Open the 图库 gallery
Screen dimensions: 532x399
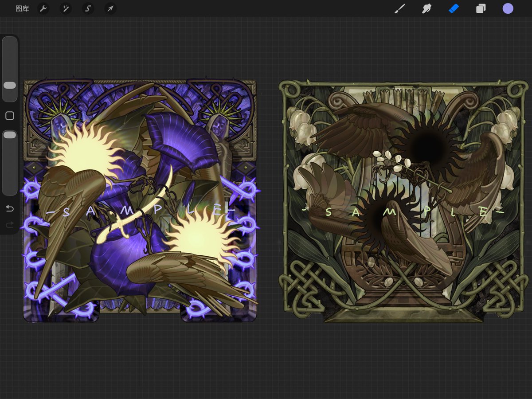[22, 8]
